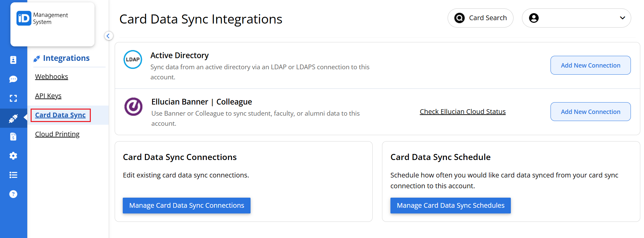Open the settings gear sidebar icon

coord(13,156)
